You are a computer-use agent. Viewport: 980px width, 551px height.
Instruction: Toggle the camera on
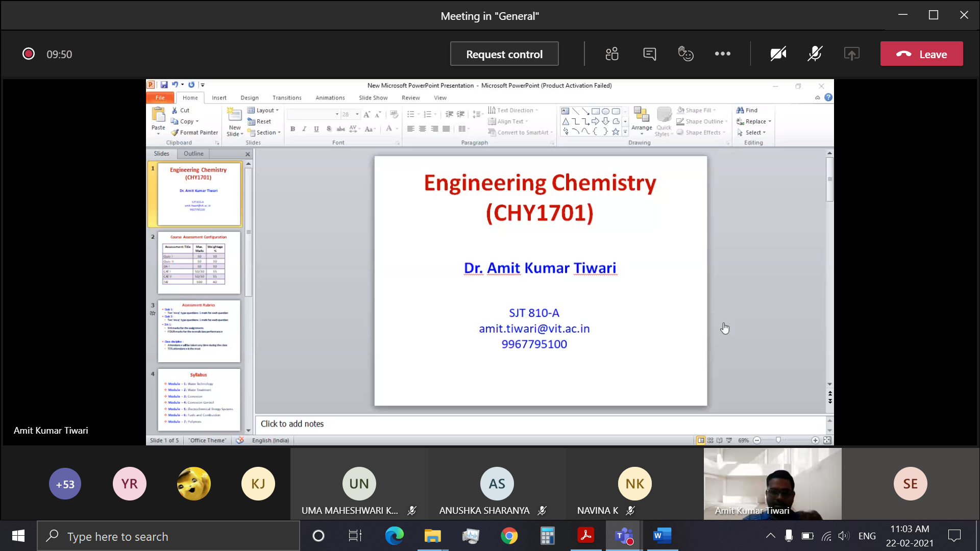click(x=778, y=54)
